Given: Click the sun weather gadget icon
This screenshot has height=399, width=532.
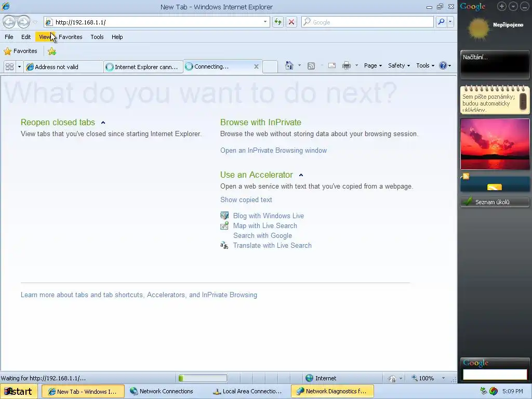Looking at the screenshot, I should pos(478,29).
